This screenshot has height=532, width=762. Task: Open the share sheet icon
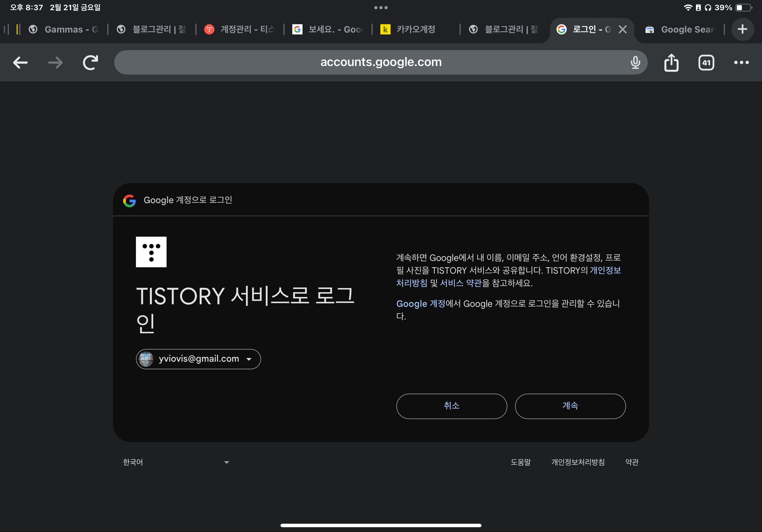pos(671,63)
